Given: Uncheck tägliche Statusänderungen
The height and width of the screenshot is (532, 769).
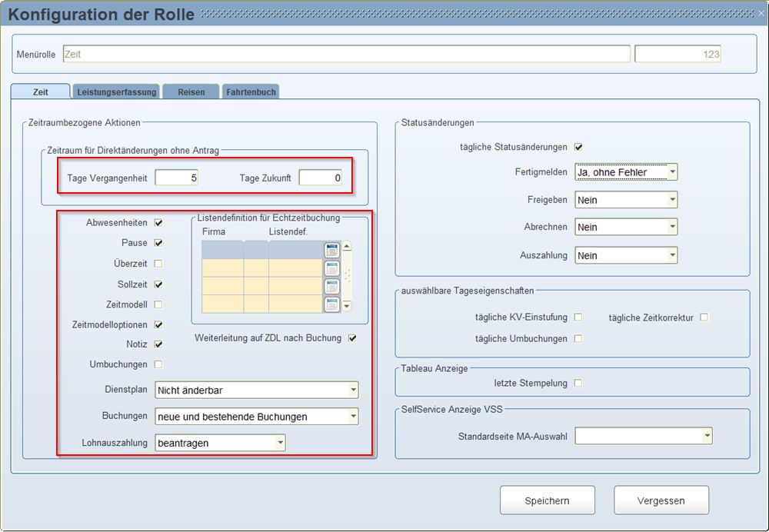Looking at the screenshot, I should click(x=578, y=147).
